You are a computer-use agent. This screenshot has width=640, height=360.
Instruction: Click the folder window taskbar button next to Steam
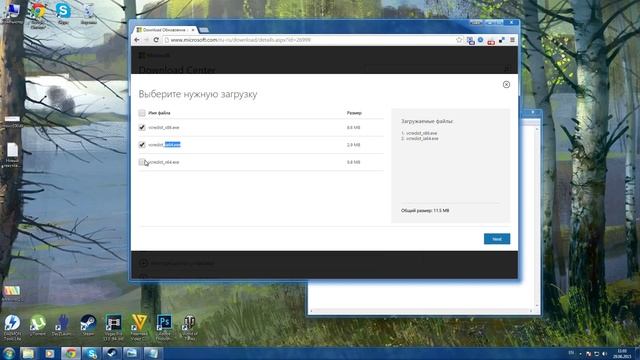[132, 353]
